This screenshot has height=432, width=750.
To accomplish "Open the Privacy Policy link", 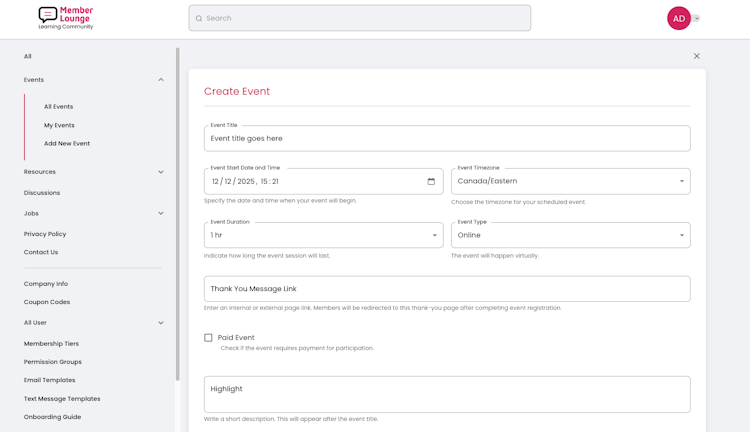I will (45, 234).
